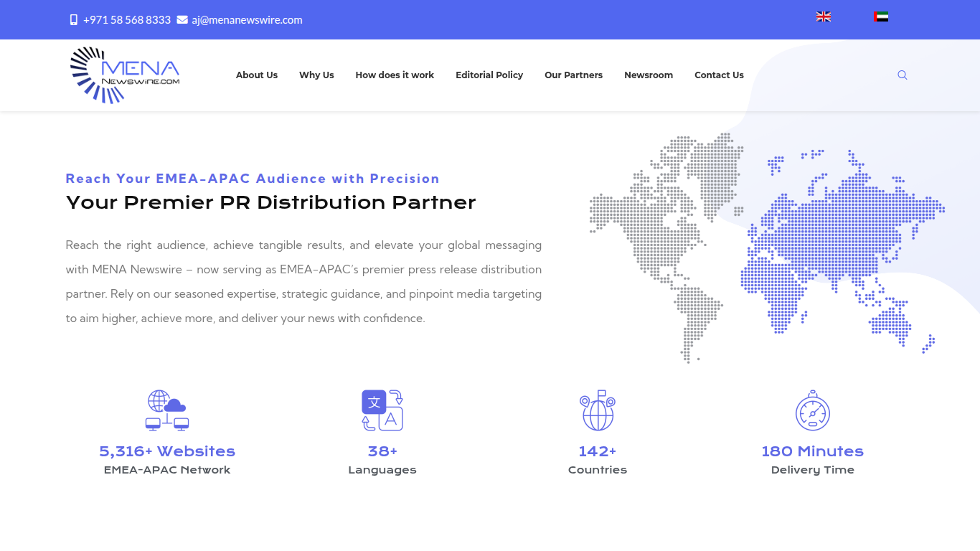Image resolution: width=980 pixels, height=551 pixels.
Task: Click the dotted world map graphic
Action: click(x=766, y=248)
